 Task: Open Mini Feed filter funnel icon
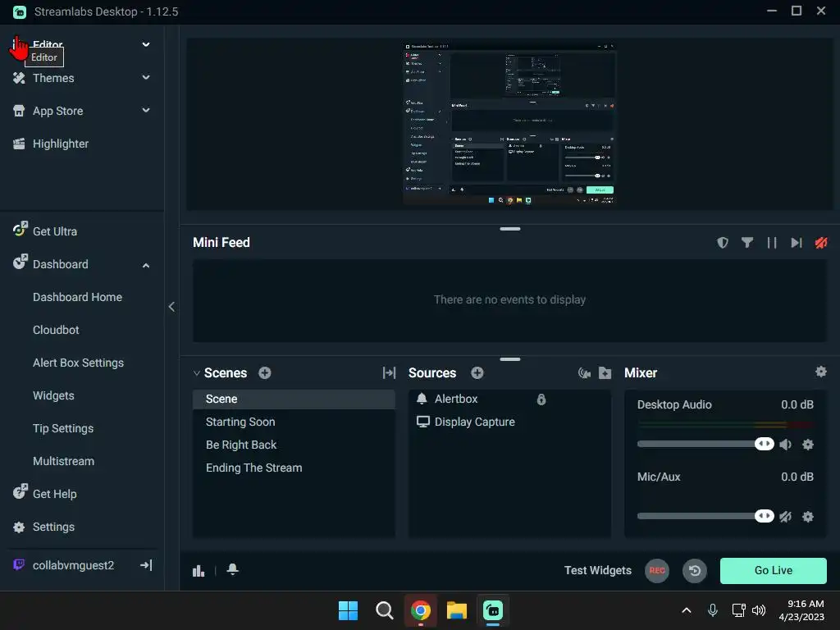tap(747, 243)
